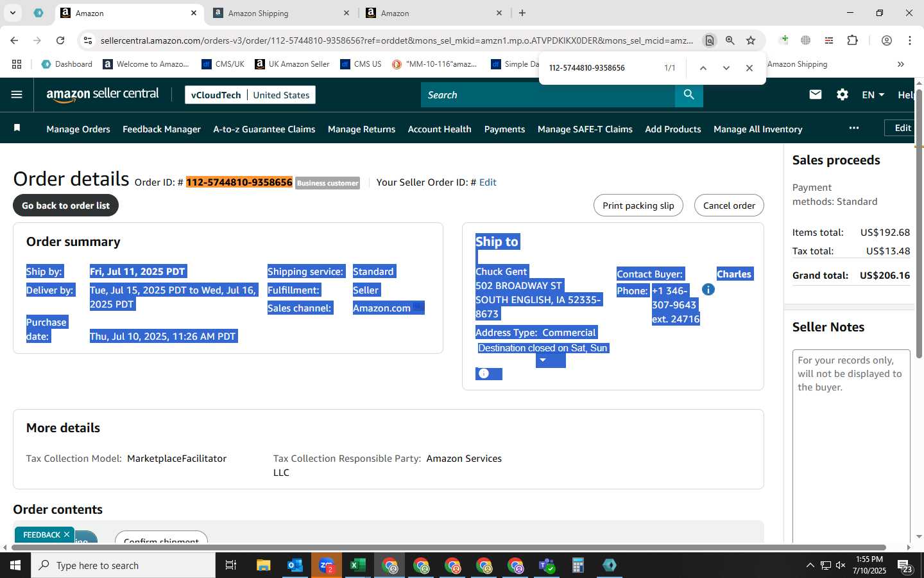Viewport: 924px width, 578px height.
Task: Switch to the third Amazon browser tab
Action: [x=434, y=13]
